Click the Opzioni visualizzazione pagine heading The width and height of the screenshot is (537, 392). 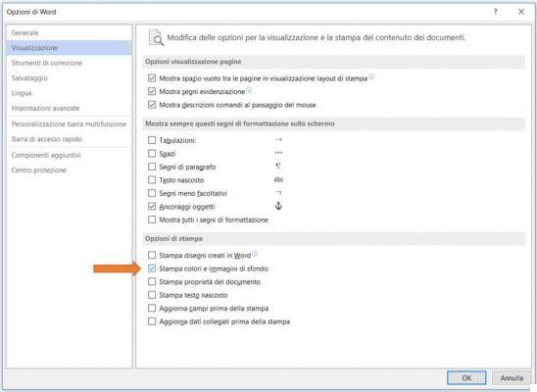(x=193, y=62)
